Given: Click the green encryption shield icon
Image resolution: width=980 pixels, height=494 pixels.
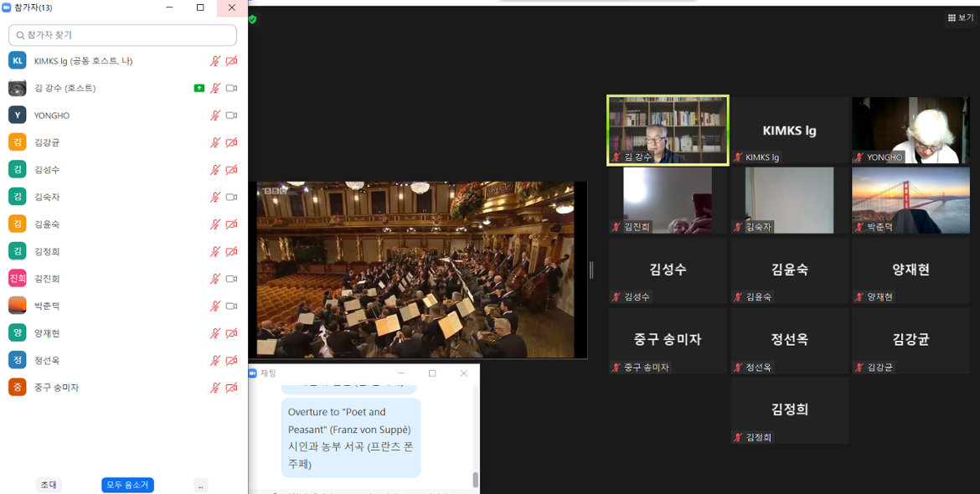Looking at the screenshot, I should tap(252, 19).
